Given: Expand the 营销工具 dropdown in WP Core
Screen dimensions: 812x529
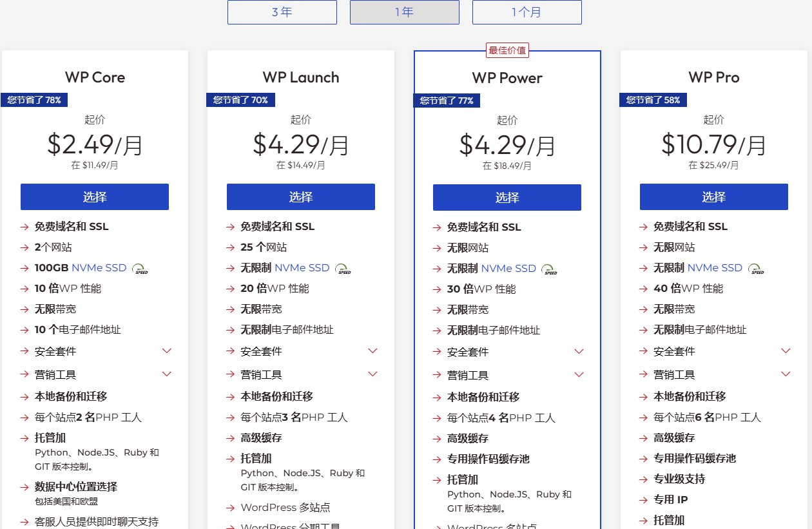Looking at the screenshot, I should click(167, 374).
